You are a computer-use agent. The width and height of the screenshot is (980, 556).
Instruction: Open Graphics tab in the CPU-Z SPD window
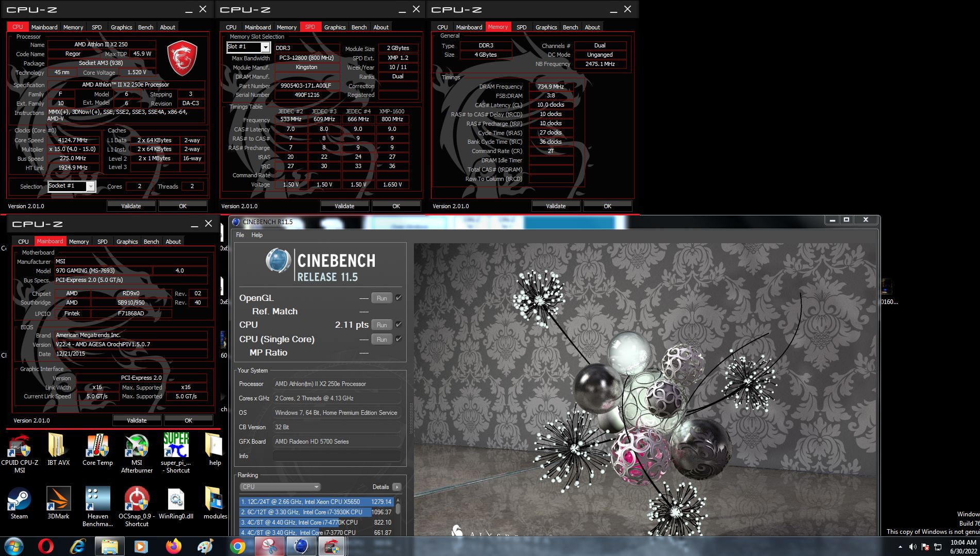335,27
